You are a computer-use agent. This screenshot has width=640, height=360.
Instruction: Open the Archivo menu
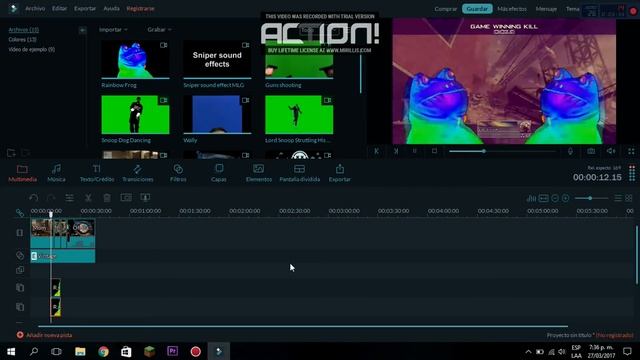pos(35,8)
